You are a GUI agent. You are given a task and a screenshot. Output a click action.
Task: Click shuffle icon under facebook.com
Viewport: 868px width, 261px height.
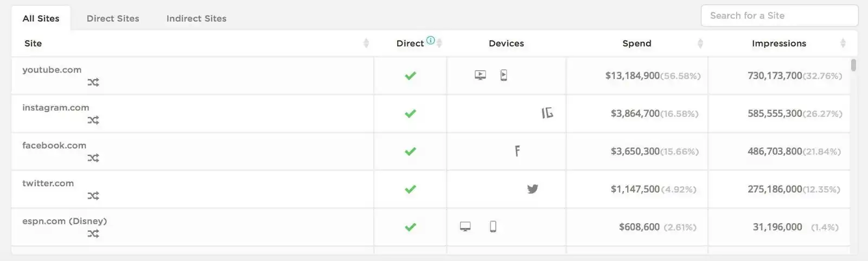[x=93, y=158]
